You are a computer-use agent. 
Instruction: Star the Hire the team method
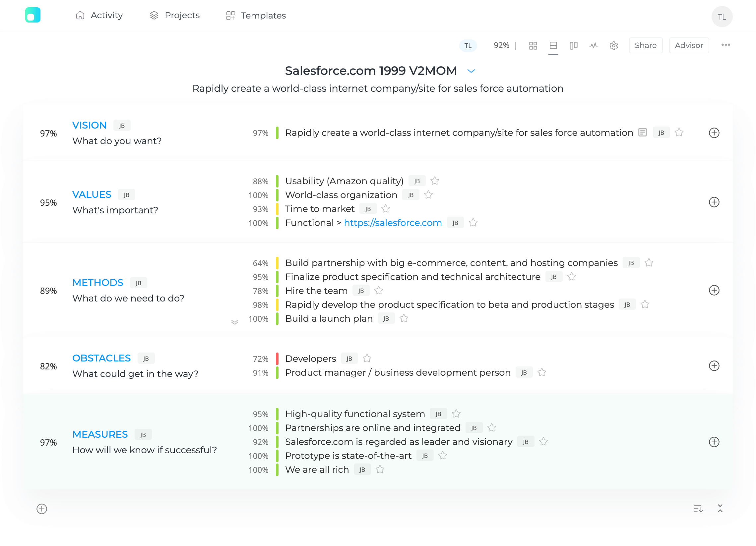pos(379,291)
